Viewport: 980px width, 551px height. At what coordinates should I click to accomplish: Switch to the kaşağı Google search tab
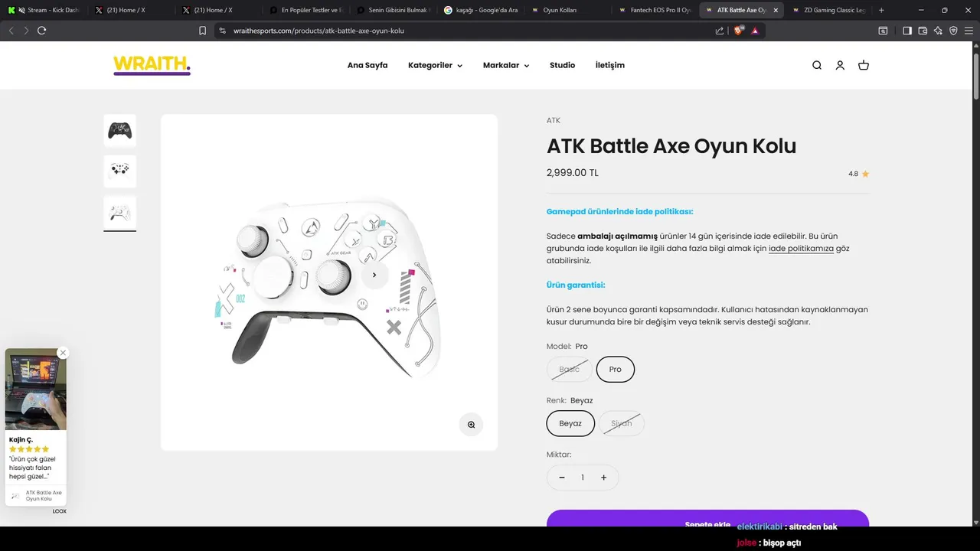[480, 10]
